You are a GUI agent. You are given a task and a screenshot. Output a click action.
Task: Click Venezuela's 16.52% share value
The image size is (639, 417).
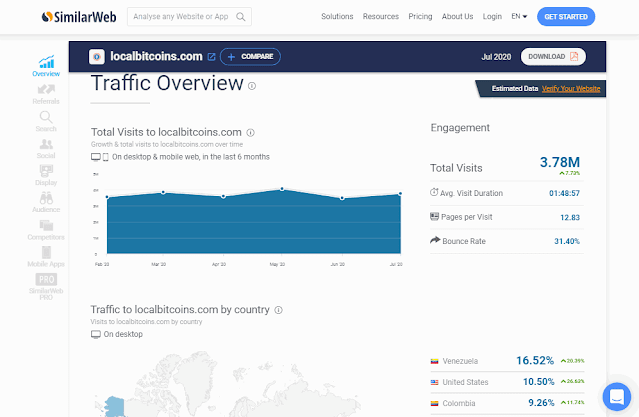tap(535, 361)
